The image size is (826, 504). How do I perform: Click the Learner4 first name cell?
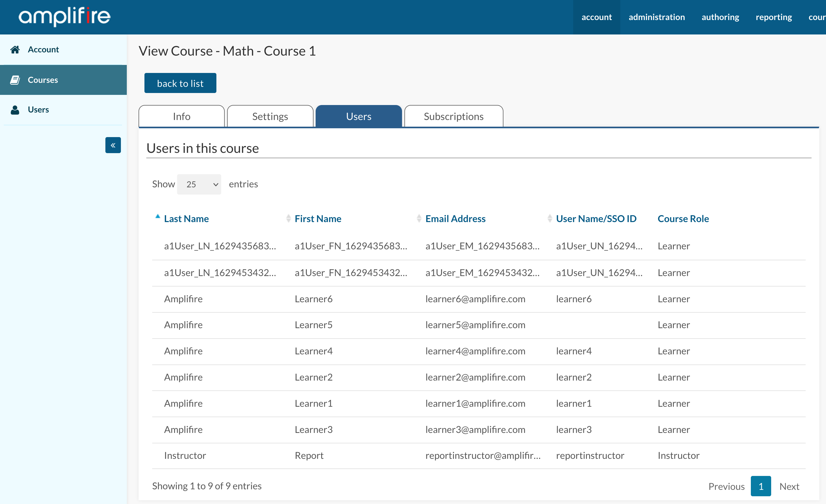(x=313, y=351)
